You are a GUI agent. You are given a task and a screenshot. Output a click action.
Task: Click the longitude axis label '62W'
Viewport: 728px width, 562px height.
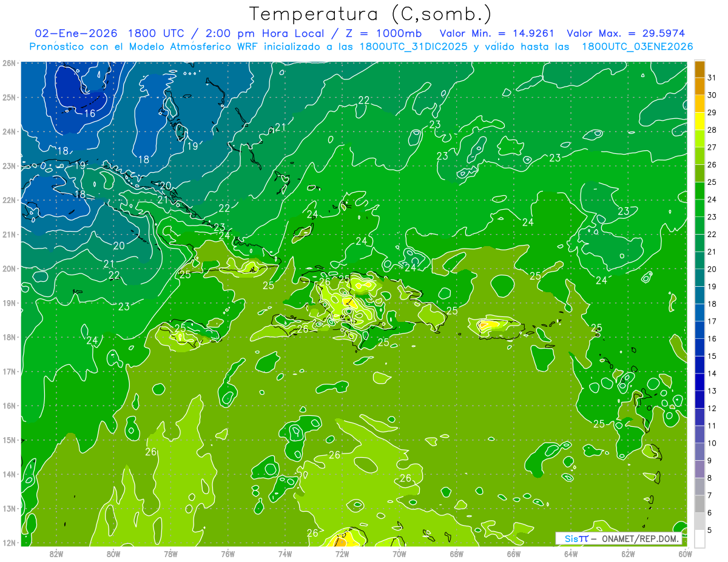(628, 553)
